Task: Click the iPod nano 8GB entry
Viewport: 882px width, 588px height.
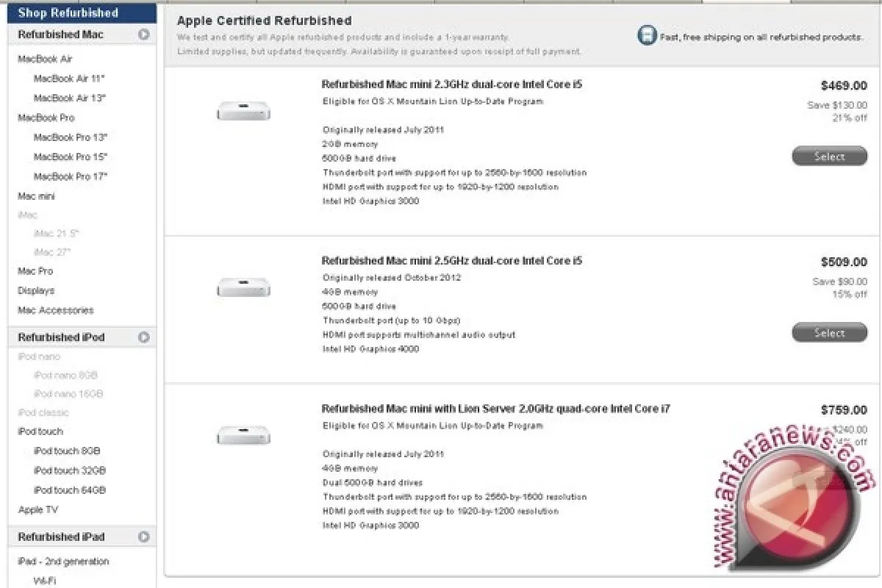Action: [65, 375]
